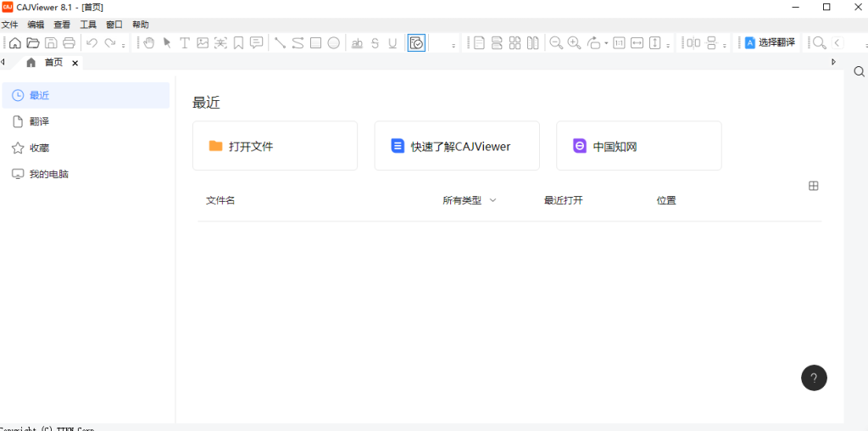Select the ellipse shape tool
The height and width of the screenshot is (431, 868).
point(333,42)
